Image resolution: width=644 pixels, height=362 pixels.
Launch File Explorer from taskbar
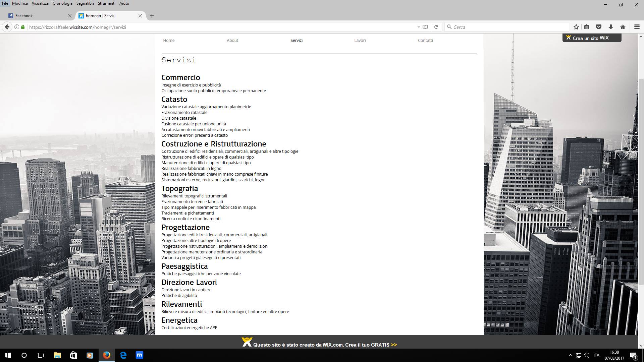pos(57,355)
